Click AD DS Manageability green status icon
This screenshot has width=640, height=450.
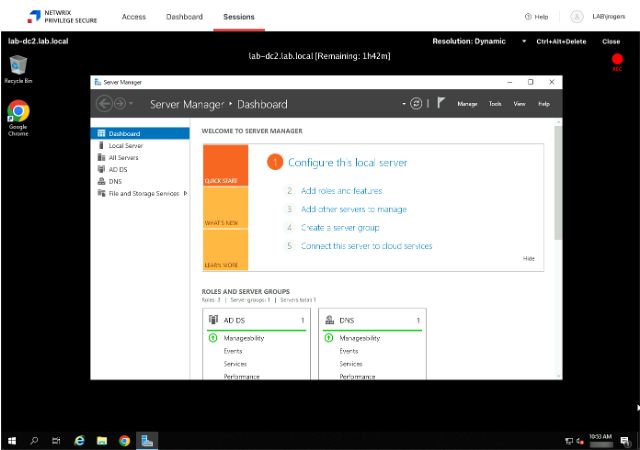(x=213, y=338)
